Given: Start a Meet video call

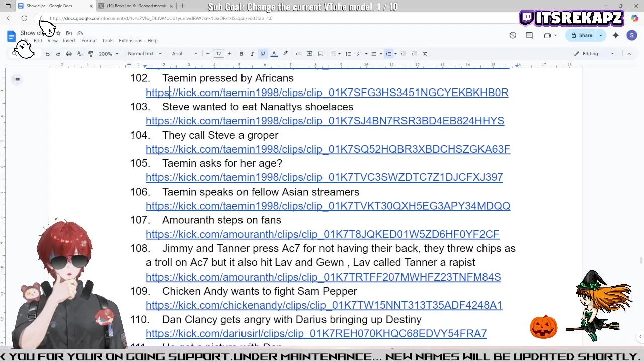Looking at the screenshot, I should pos(547,35).
